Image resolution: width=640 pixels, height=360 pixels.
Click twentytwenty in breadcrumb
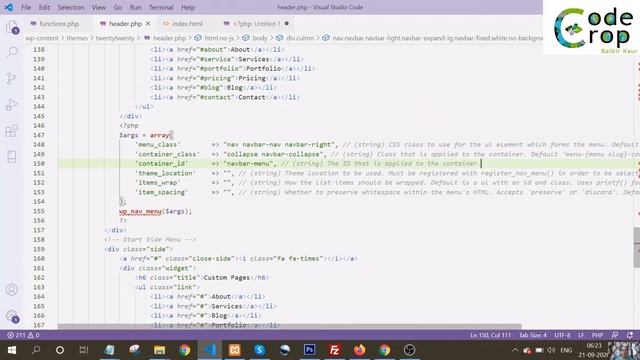tap(115, 38)
